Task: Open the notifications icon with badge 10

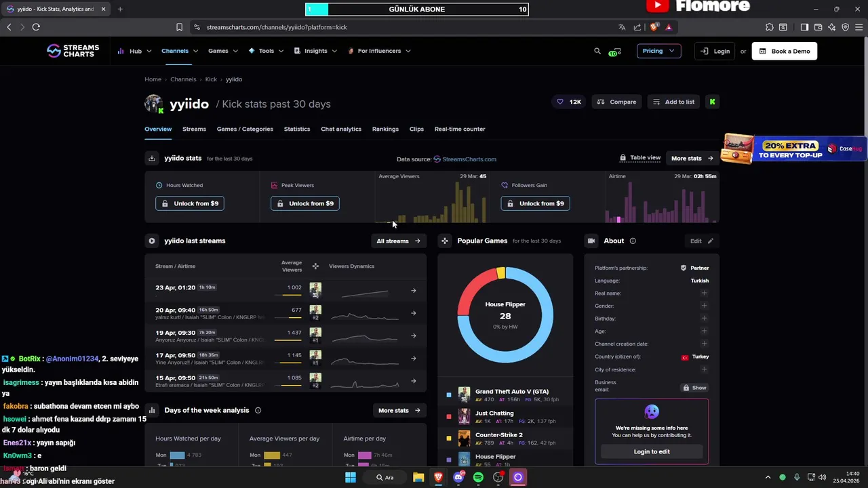Action: pyautogui.click(x=614, y=52)
